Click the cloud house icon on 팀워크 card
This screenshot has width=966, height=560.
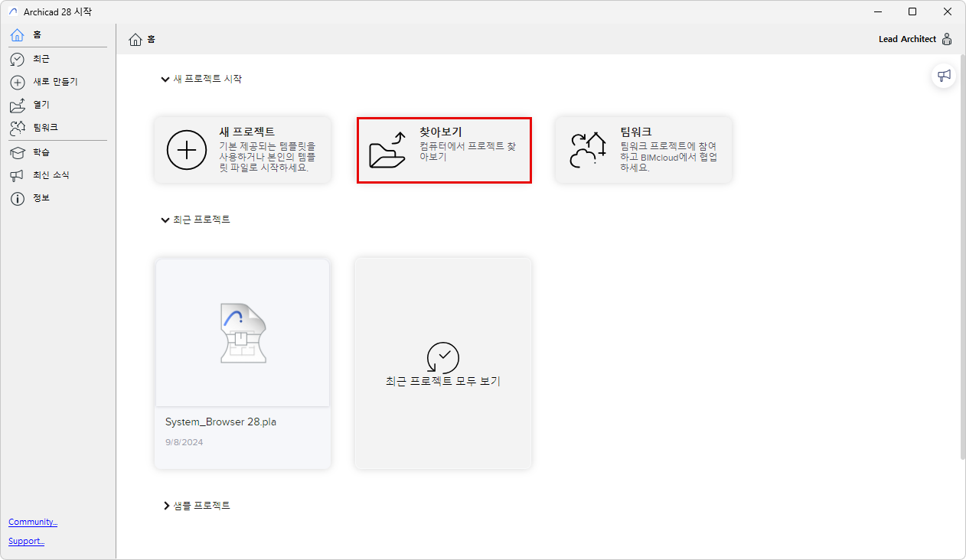click(588, 149)
